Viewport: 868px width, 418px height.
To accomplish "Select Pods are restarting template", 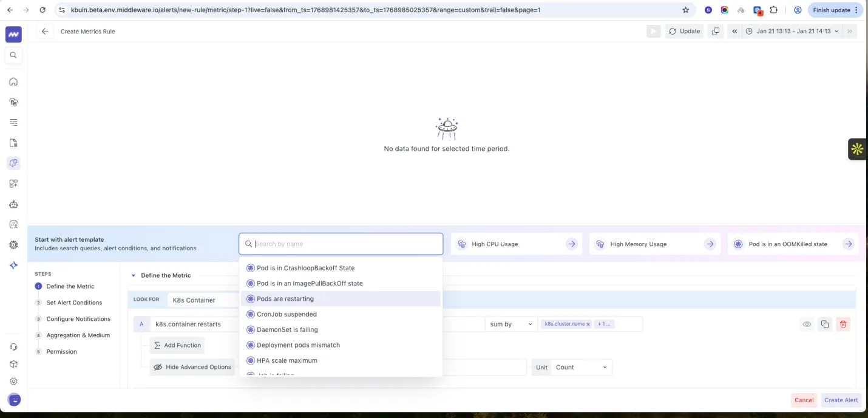I will pos(341,299).
